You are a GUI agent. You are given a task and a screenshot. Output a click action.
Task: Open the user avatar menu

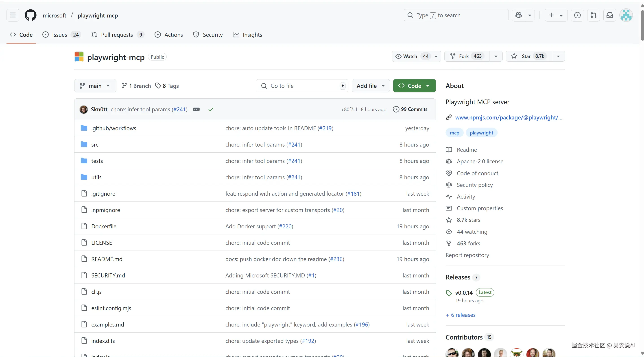(626, 15)
